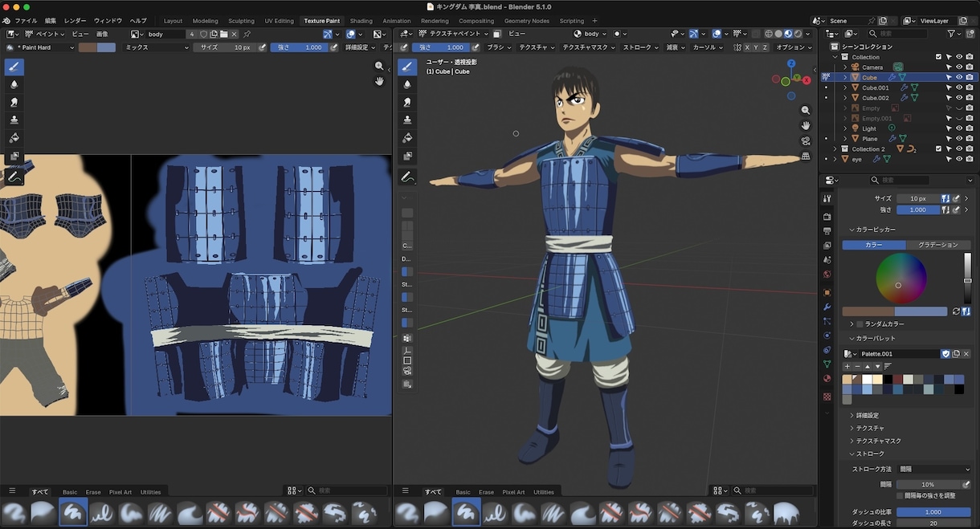The height and width of the screenshot is (529, 980).
Task: Open the レンダー menu
Action: coord(75,20)
